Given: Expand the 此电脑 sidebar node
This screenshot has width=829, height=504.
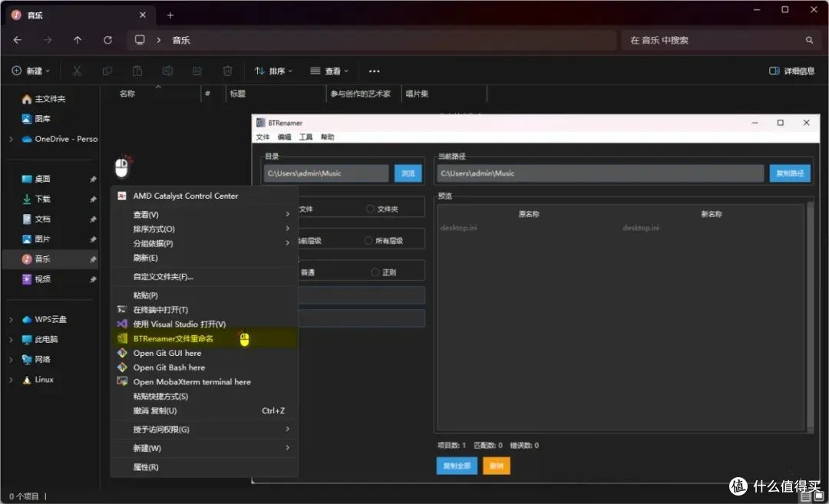Looking at the screenshot, I should [x=11, y=340].
